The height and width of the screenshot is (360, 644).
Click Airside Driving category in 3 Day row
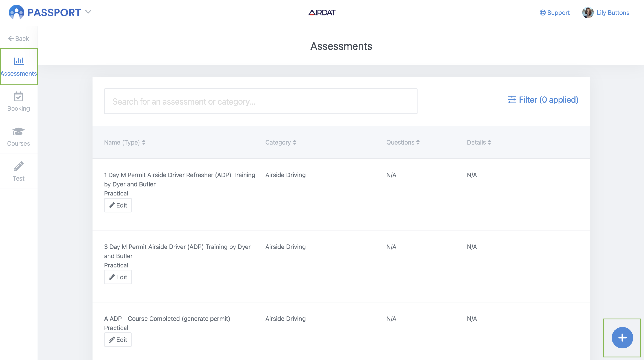point(285,247)
